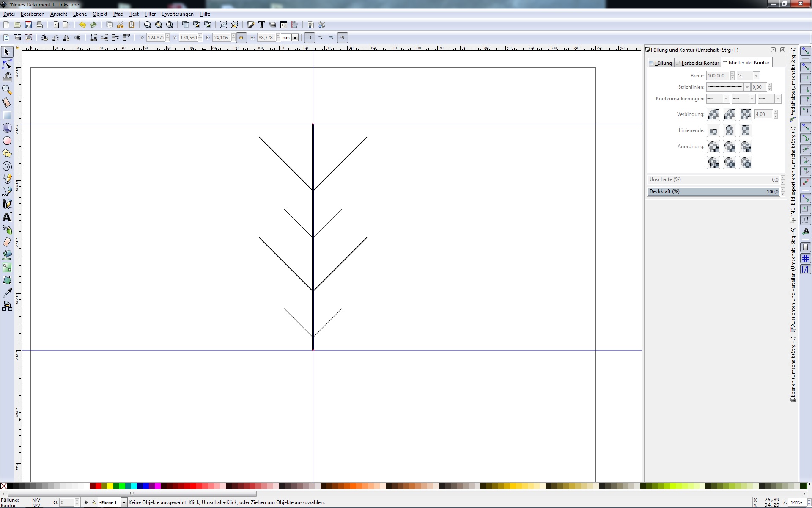
Task: Open the Erweiterungen menu
Action: pos(178,14)
